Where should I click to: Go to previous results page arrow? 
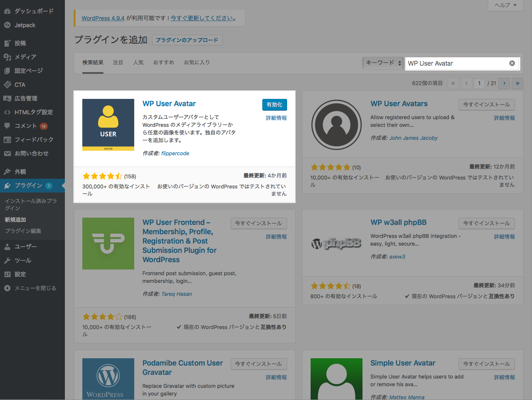[x=466, y=83]
